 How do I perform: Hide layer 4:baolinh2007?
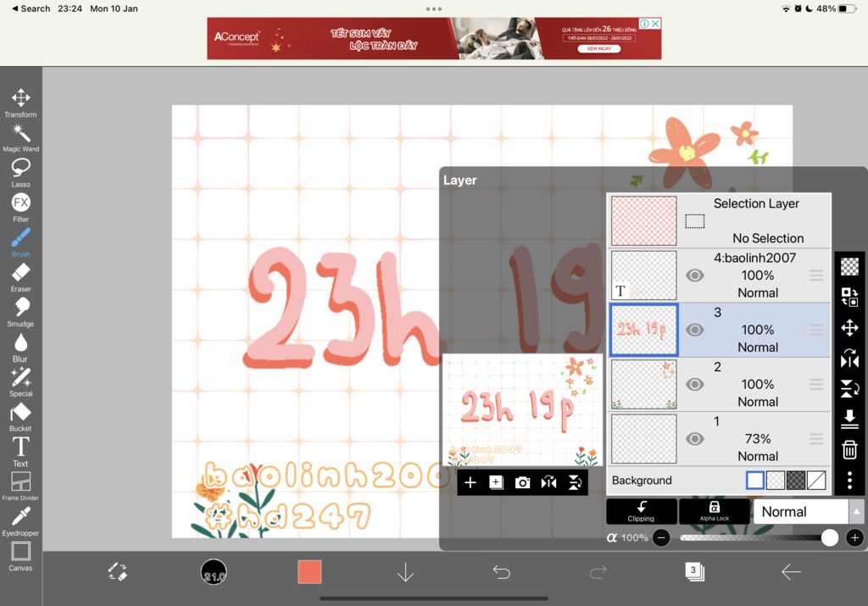coord(695,275)
